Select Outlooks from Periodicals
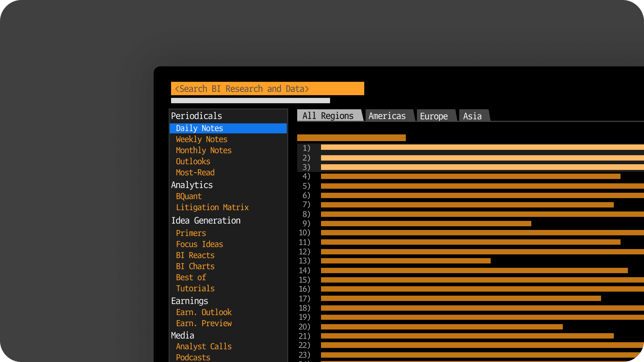 coord(193,161)
